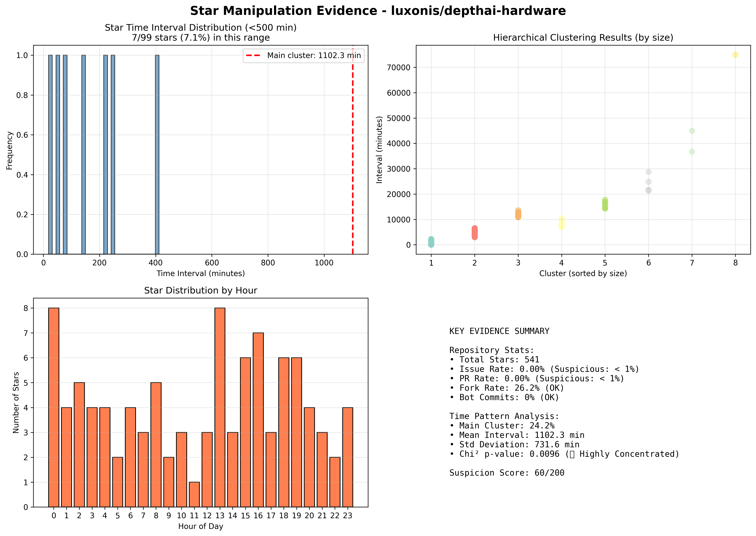Click the 'PR Rate: 0.00%' line
Screen dimensions: 756x536
click(x=537, y=378)
